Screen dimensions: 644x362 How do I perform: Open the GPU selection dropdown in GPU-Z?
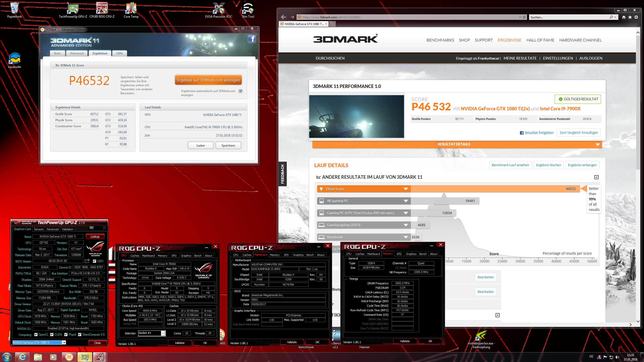coord(64,343)
